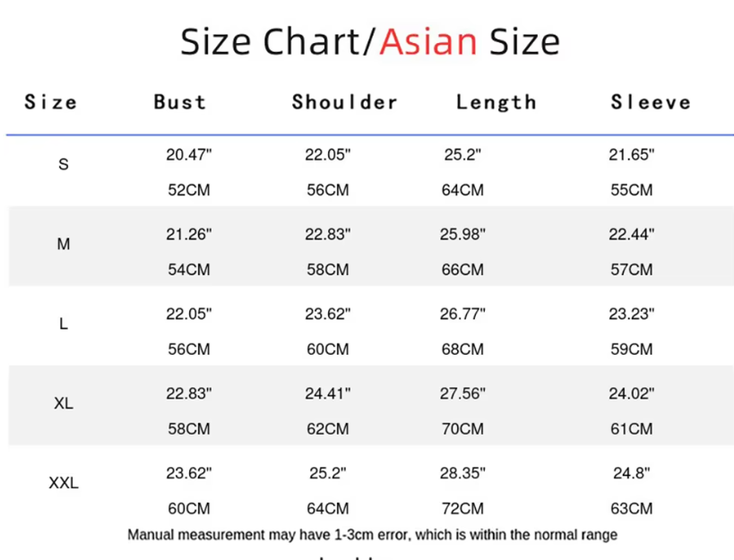Select the 59CM sleeve value for L

pyautogui.click(x=632, y=349)
